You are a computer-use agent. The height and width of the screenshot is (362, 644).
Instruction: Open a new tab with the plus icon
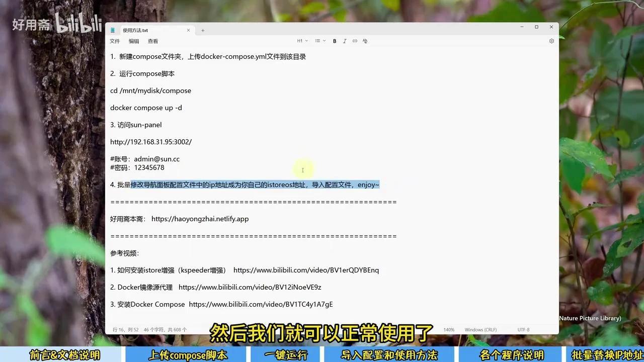tap(203, 30)
